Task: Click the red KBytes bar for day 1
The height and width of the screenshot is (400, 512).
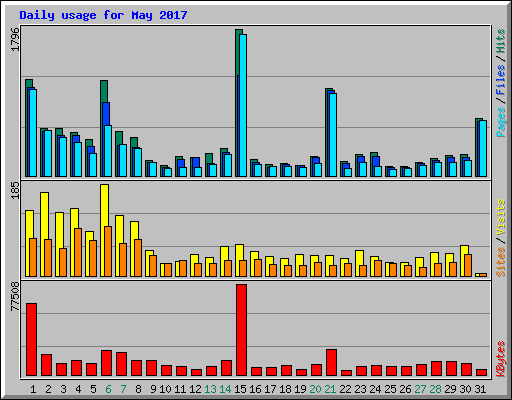Action: [32, 340]
